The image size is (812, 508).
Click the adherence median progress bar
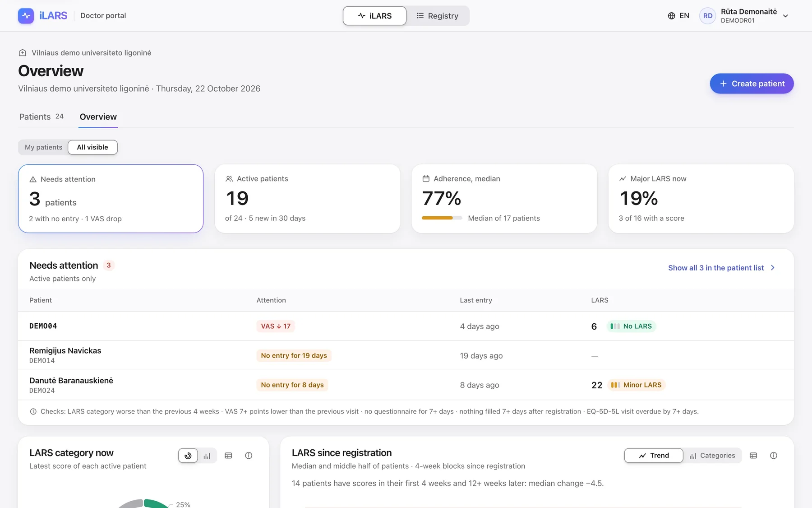(x=442, y=218)
